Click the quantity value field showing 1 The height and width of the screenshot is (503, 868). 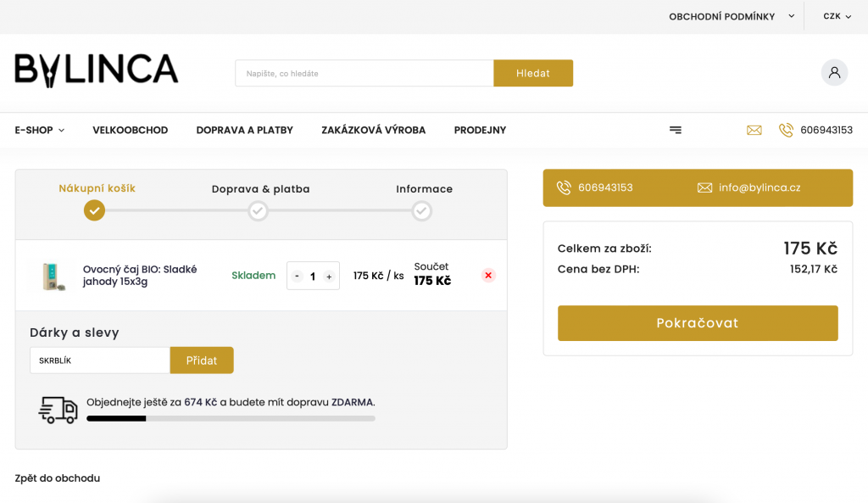pos(313,276)
